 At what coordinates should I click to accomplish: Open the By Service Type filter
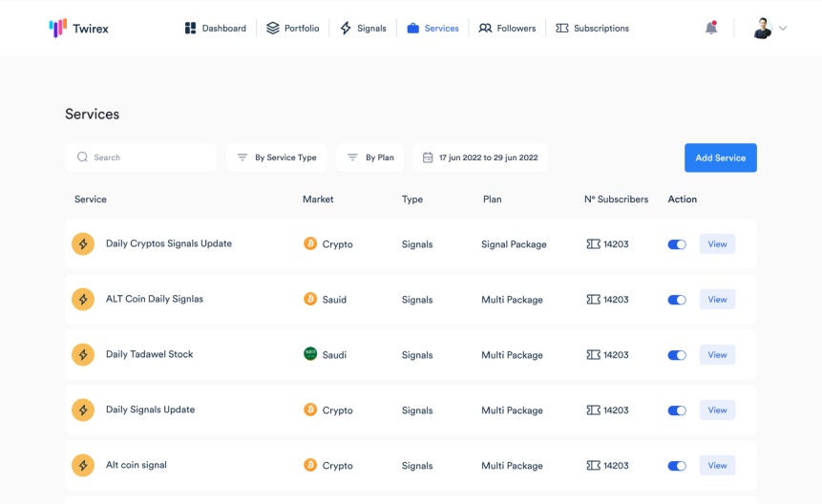276,157
